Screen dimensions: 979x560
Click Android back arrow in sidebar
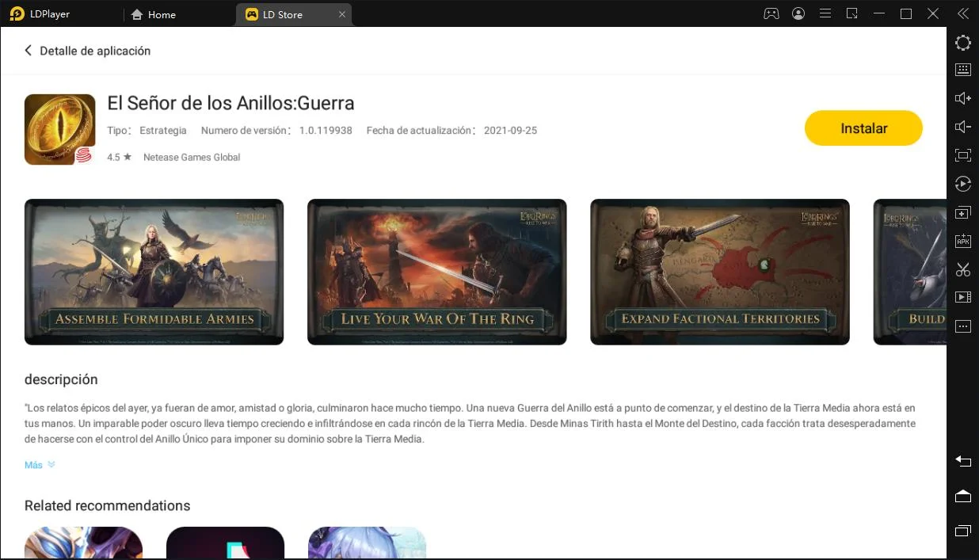point(963,461)
